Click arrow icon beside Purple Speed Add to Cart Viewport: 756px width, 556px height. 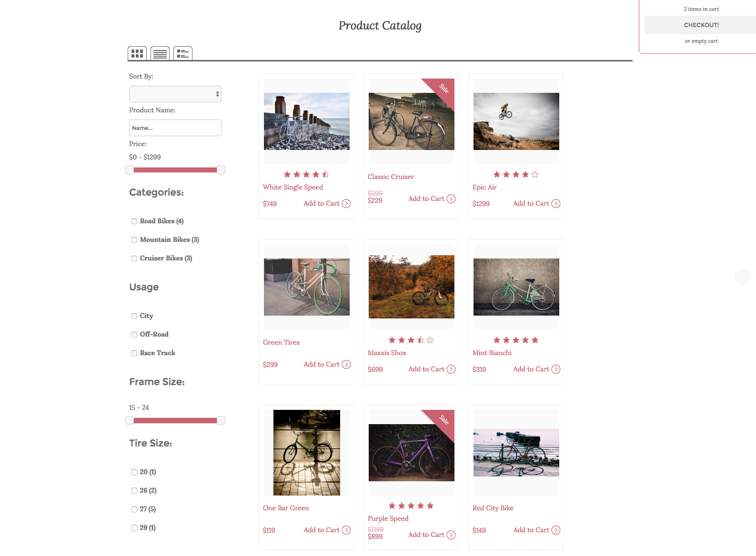(x=451, y=535)
